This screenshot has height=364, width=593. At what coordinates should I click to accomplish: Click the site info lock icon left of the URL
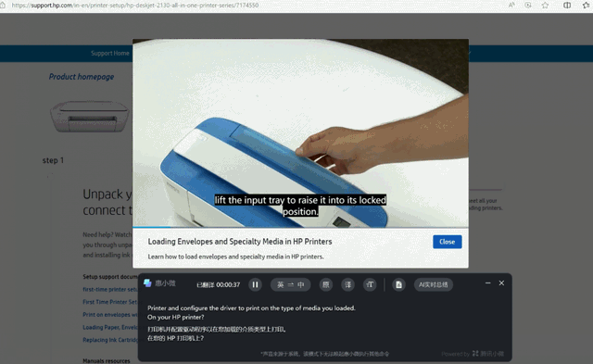pyautogui.click(x=3, y=6)
